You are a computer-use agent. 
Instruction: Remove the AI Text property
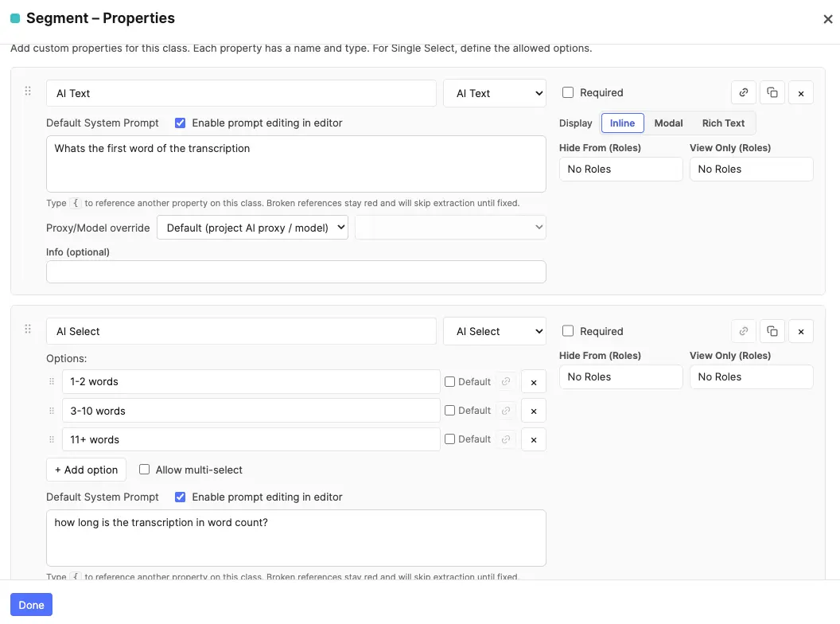tap(801, 93)
